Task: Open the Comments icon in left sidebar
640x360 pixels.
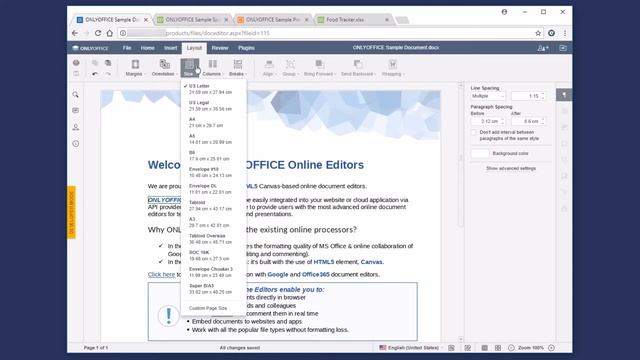Action: (x=76, y=111)
